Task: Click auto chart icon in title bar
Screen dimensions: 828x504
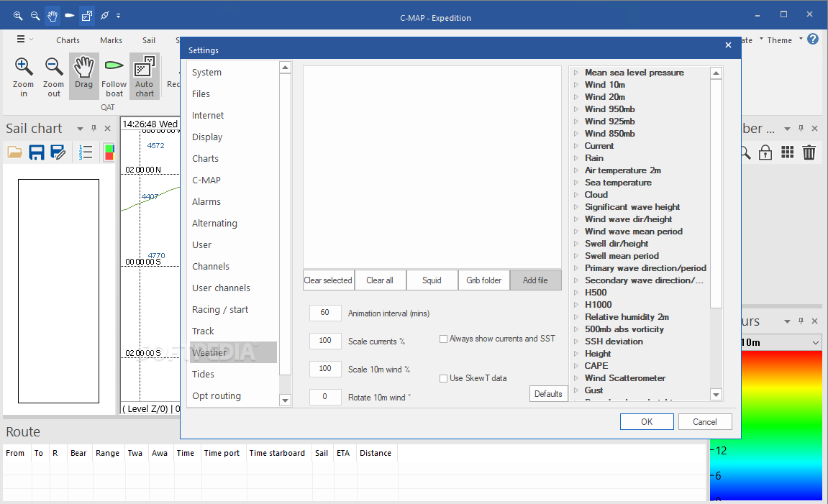Action: 87,16
